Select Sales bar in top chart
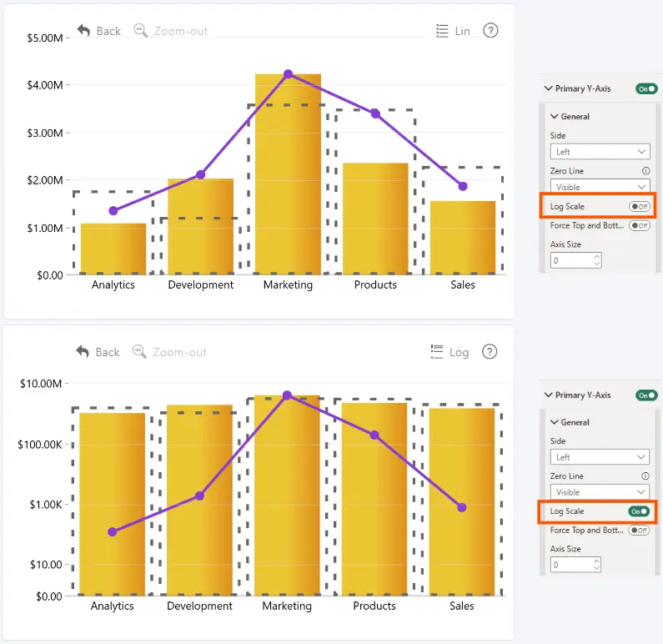The width and height of the screenshot is (663, 644). pyautogui.click(x=463, y=238)
